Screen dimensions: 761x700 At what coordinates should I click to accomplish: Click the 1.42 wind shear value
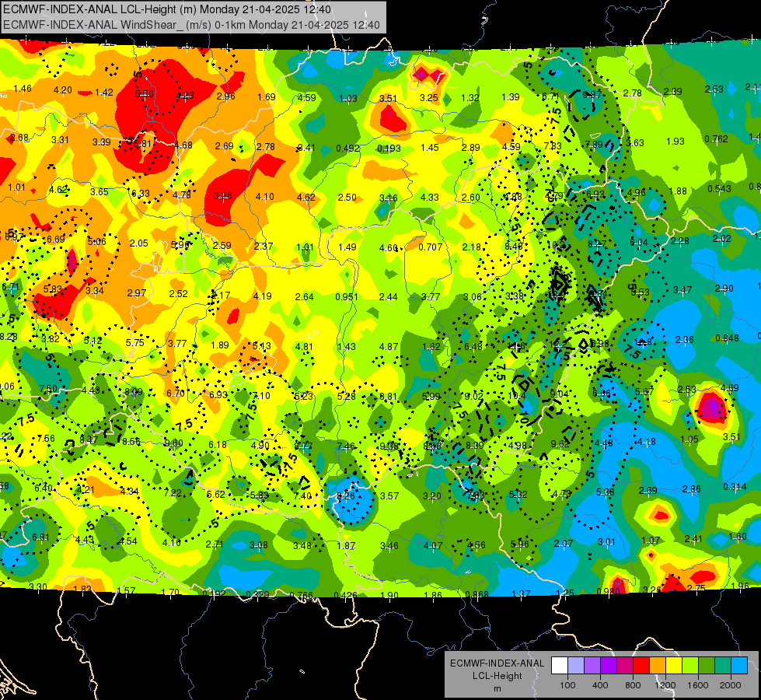click(x=104, y=93)
